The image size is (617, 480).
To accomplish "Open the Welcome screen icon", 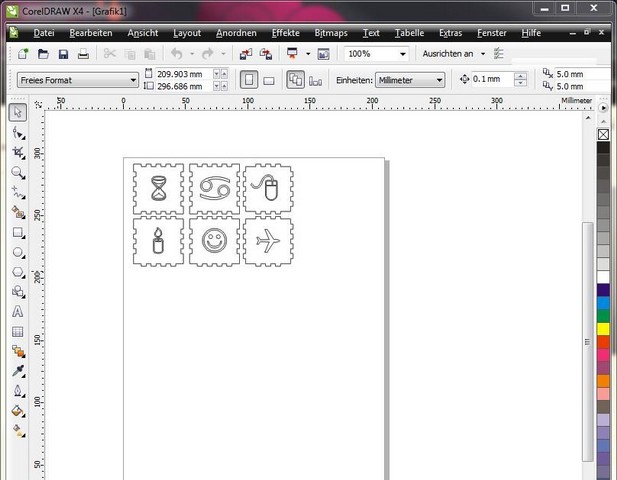I will (323, 54).
